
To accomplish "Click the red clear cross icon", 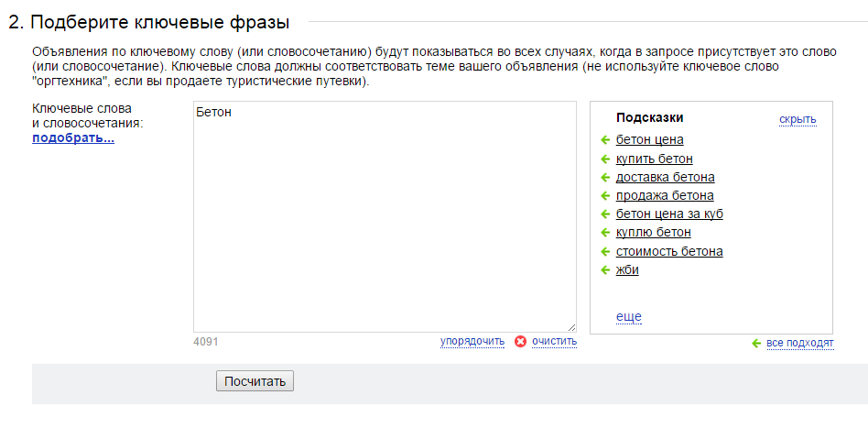I will coord(520,341).
